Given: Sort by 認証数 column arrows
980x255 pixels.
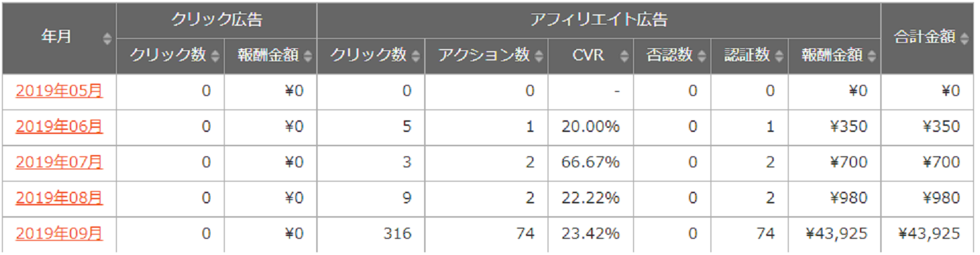Looking at the screenshot, I should point(779,56).
